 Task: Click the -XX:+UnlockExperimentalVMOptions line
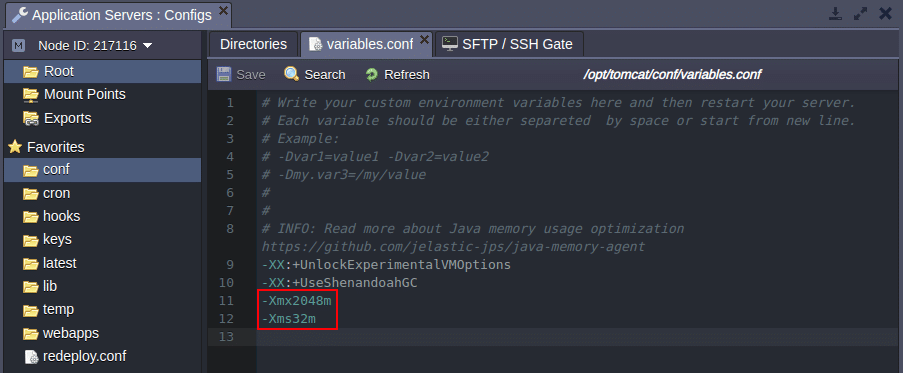pos(386,265)
